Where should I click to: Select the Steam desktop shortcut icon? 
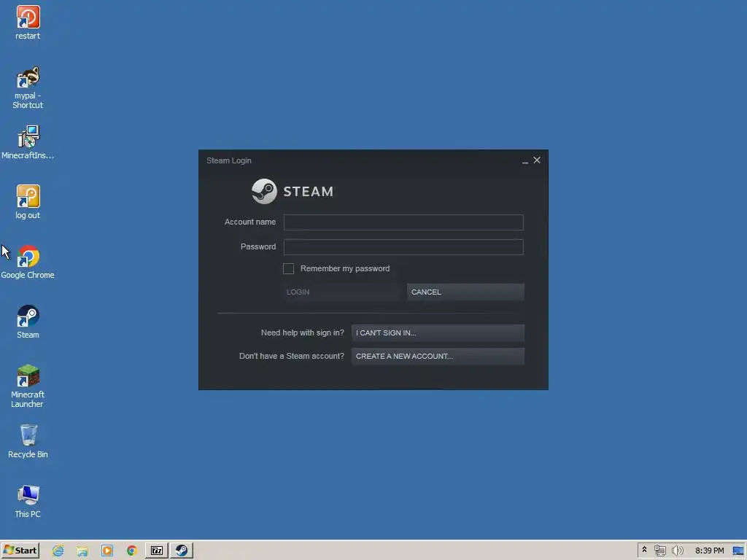(x=28, y=316)
